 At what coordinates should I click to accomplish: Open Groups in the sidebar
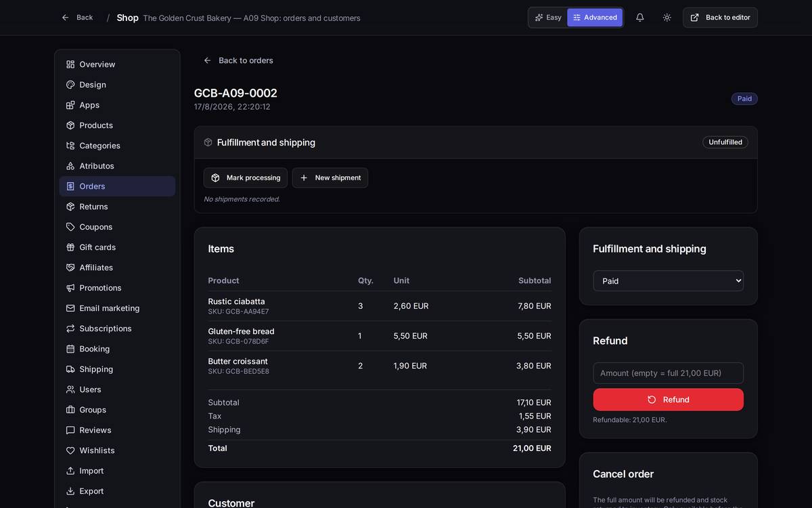(x=117, y=410)
